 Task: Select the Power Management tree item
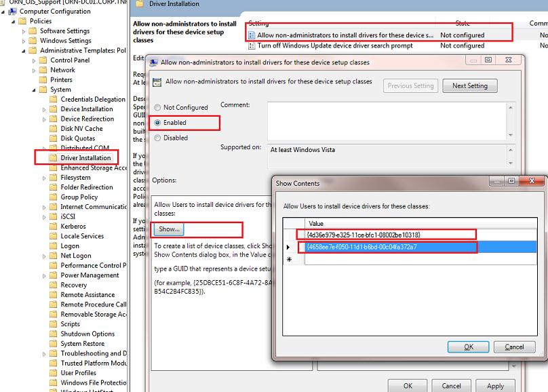[x=90, y=275]
